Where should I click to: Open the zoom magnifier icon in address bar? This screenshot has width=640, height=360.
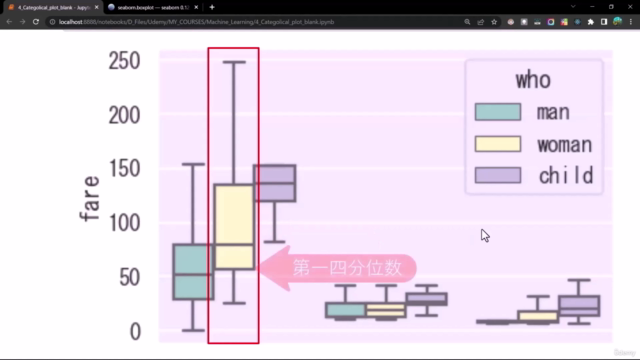pos(467,22)
